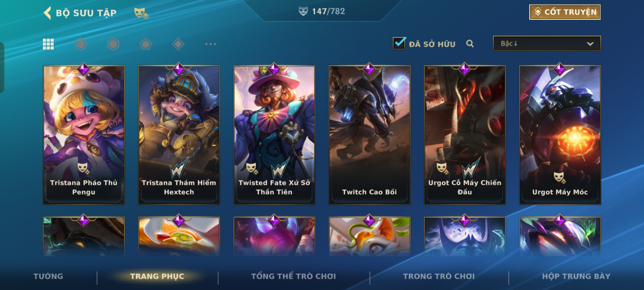Click the Cốt Truyện button
The height and width of the screenshot is (290, 644).
coord(565,12)
